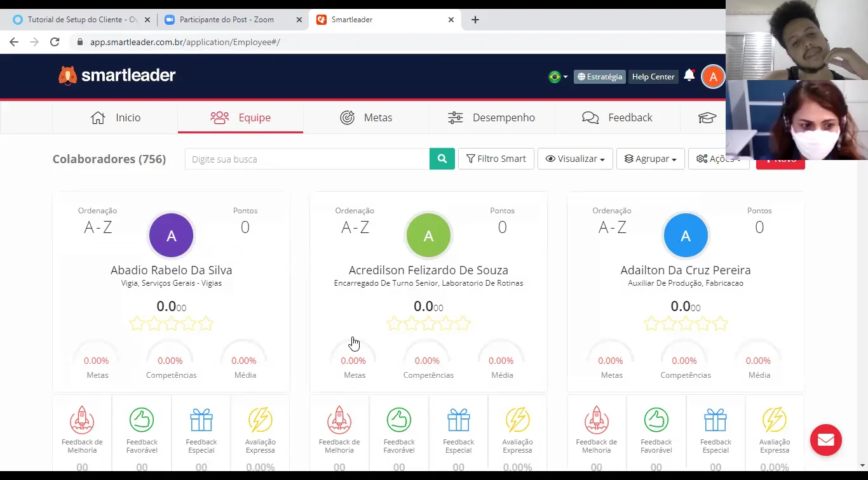Click Adailton's Feedback Especial gift icon

pos(715,420)
